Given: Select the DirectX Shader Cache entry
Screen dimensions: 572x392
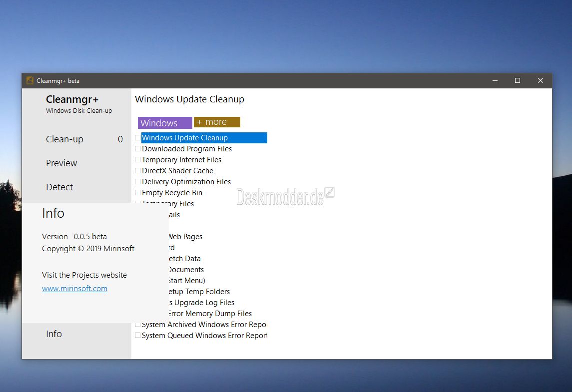Looking at the screenshot, I should (x=178, y=171).
